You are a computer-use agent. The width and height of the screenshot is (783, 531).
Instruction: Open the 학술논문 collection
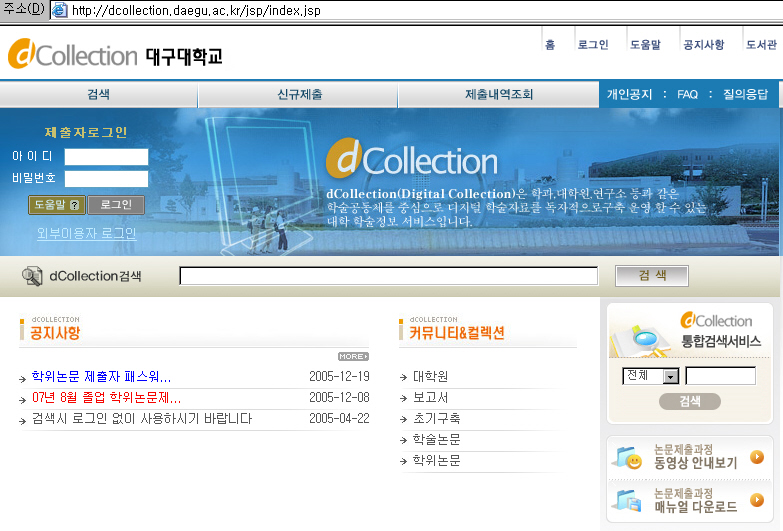coord(436,440)
